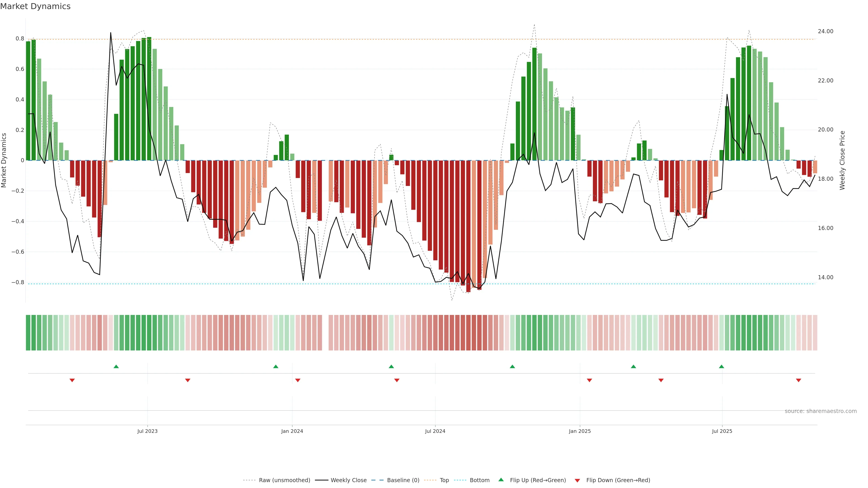Click the leftmost red flip-down triangle marker
Image resolution: width=868 pixels, height=488 pixels.
(x=72, y=380)
